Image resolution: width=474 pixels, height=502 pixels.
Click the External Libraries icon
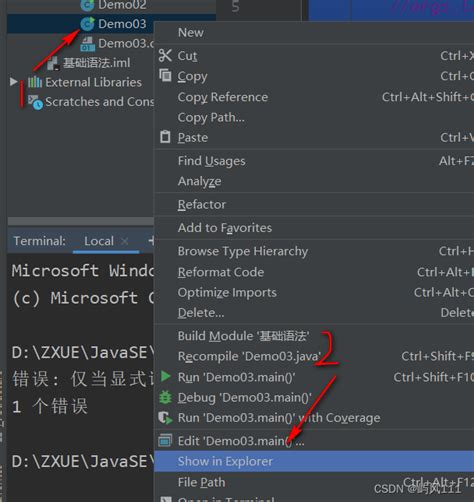tap(35, 82)
